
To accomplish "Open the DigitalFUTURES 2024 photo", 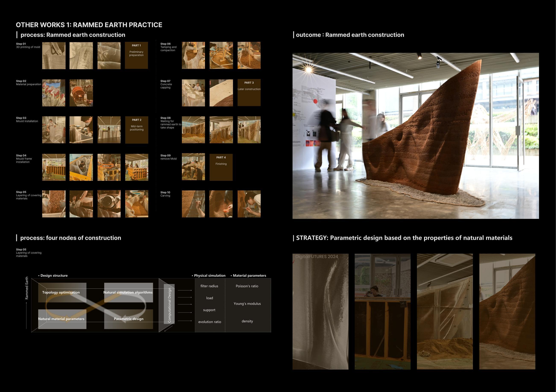I will tap(320, 311).
